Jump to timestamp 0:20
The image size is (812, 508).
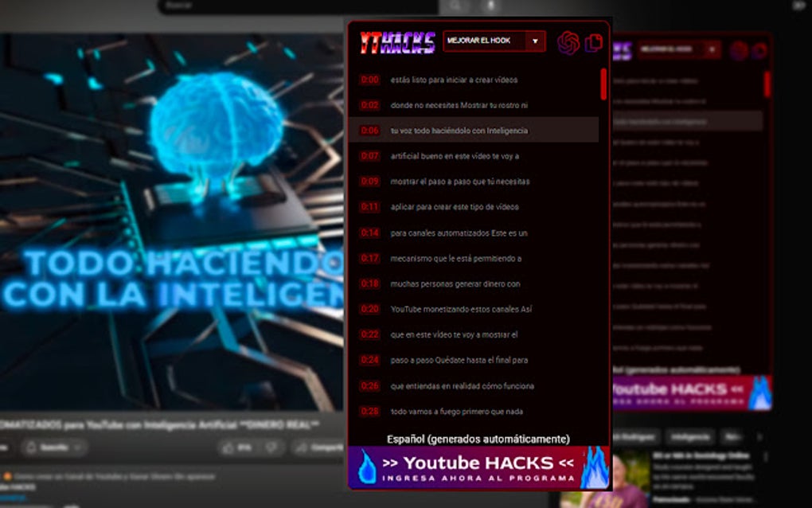tap(369, 309)
